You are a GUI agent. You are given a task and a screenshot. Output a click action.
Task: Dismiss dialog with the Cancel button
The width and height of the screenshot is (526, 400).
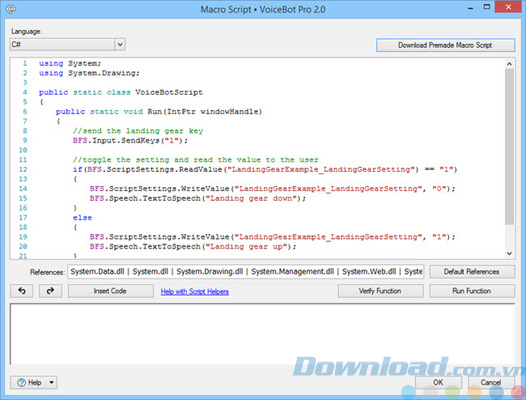point(491,382)
